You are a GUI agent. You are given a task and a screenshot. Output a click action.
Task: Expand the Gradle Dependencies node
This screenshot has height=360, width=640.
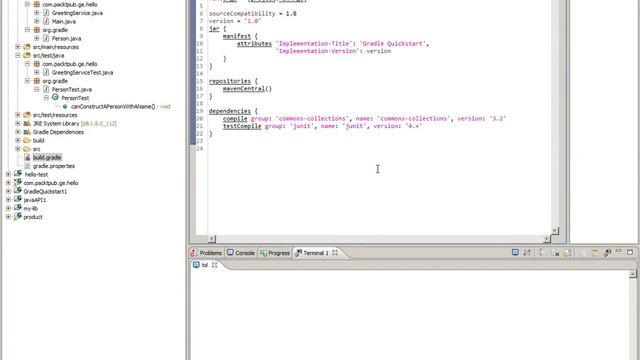coord(18,132)
